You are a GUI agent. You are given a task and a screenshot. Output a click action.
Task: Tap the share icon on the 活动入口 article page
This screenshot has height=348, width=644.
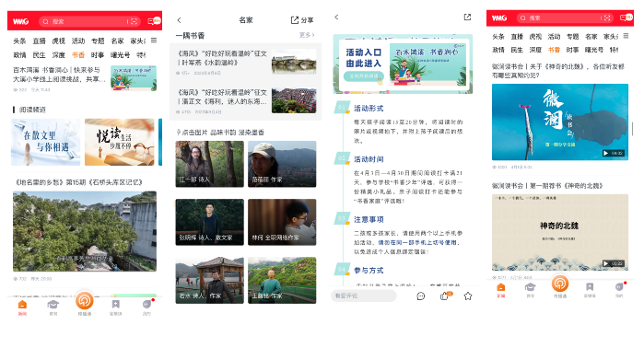click(x=467, y=17)
